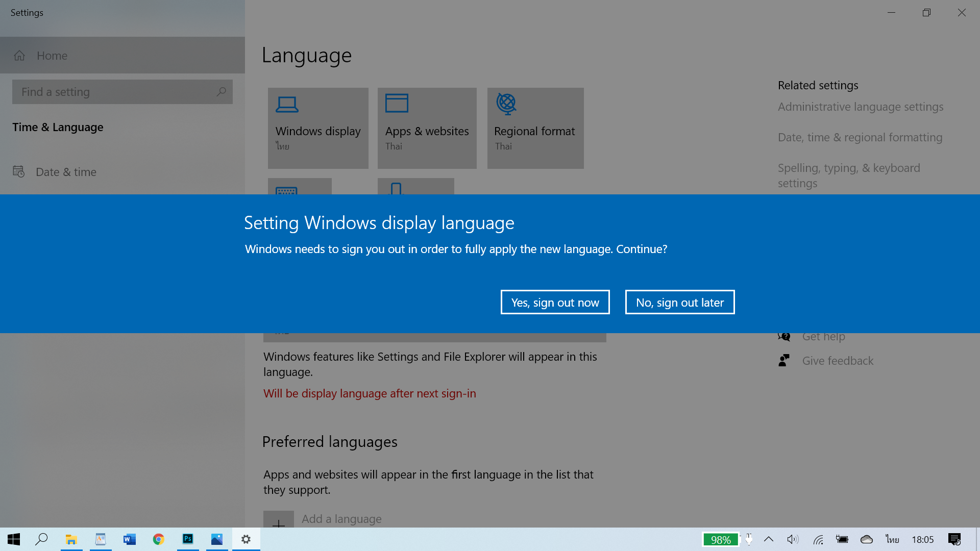
Task: Open taskbar search
Action: click(x=41, y=539)
